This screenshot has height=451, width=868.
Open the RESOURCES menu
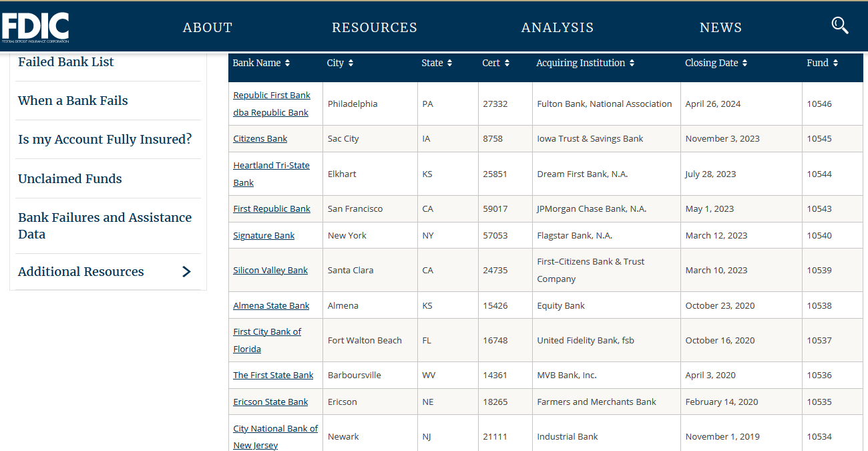click(x=375, y=27)
